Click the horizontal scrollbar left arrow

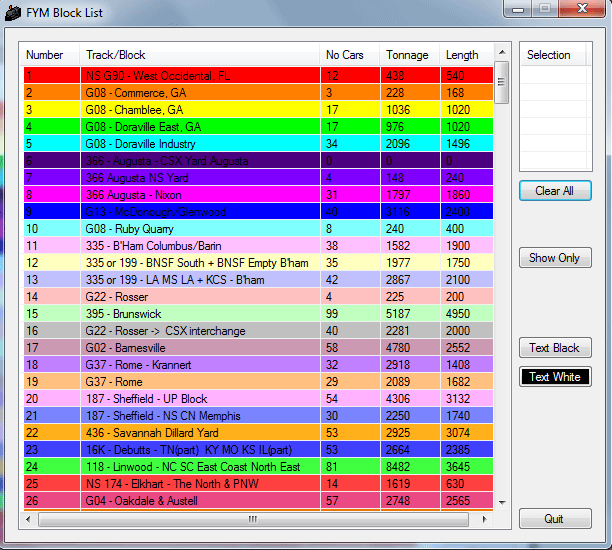[x=28, y=519]
